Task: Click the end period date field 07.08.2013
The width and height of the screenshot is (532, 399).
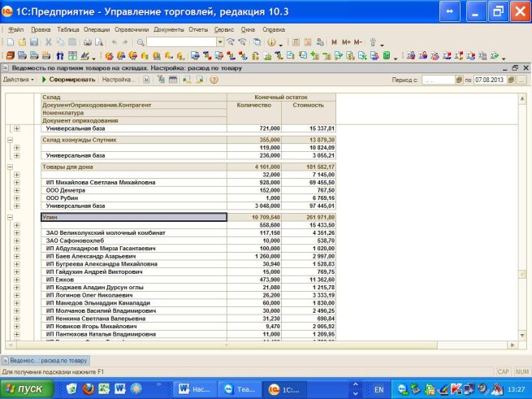Action: [491, 80]
